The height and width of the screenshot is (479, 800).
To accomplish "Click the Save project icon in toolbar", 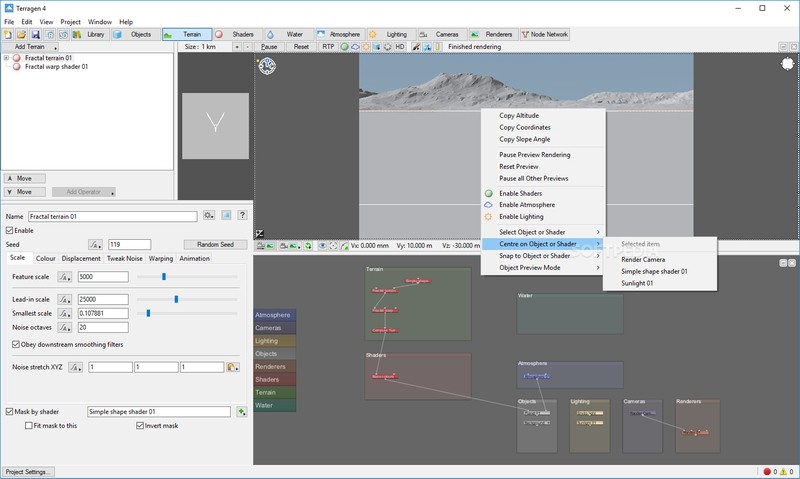I will point(34,34).
